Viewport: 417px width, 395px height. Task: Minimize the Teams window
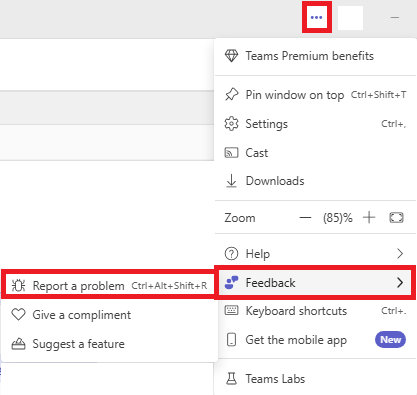[x=395, y=18]
